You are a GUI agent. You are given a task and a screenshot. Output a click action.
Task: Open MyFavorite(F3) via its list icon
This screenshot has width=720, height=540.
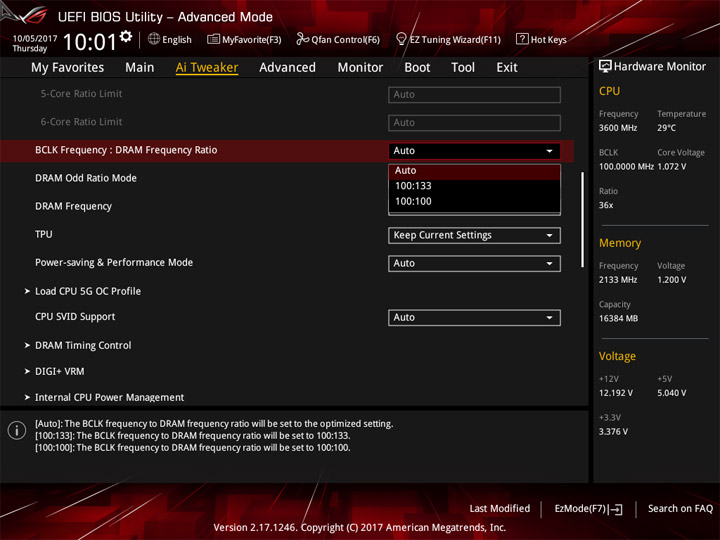pyautogui.click(x=213, y=39)
